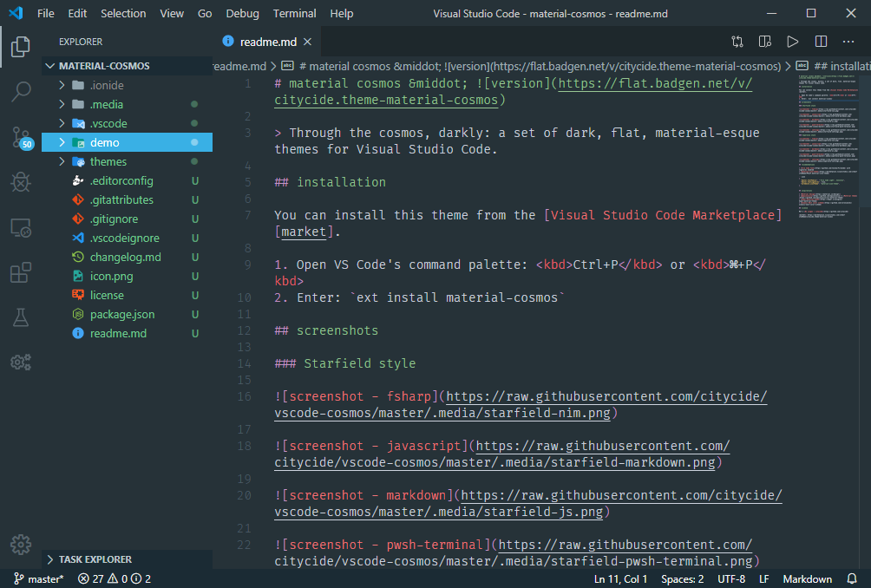871x588 pixels.
Task: Open readme.md in the explorer tree
Action: [128, 333]
